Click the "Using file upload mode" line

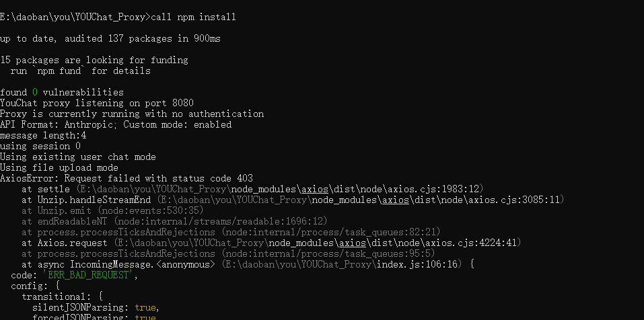59,167
